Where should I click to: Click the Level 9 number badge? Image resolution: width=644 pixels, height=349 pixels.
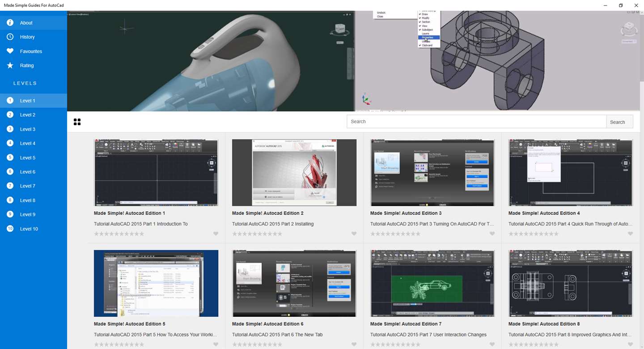[10, 214]
